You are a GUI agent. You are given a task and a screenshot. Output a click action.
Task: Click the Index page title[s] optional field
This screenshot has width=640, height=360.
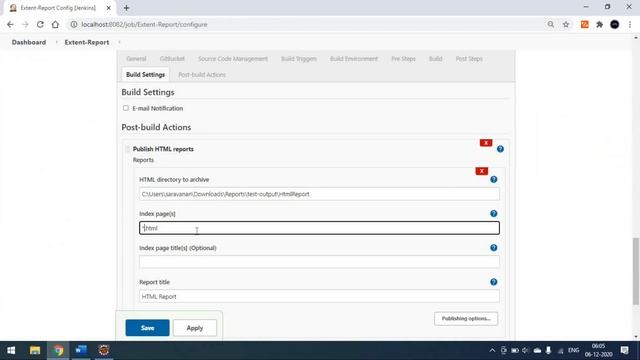[x=319, y=262]
